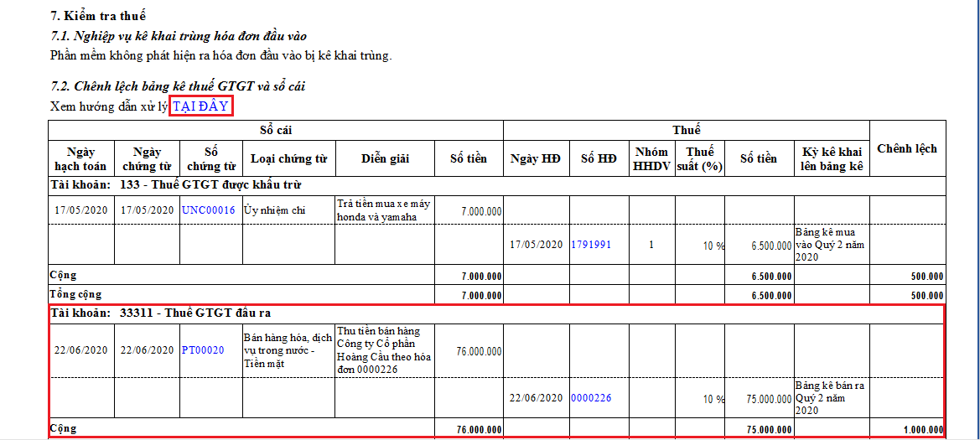
Task: Open voucher link UNC00016
Action: click(x=209, y=210)
